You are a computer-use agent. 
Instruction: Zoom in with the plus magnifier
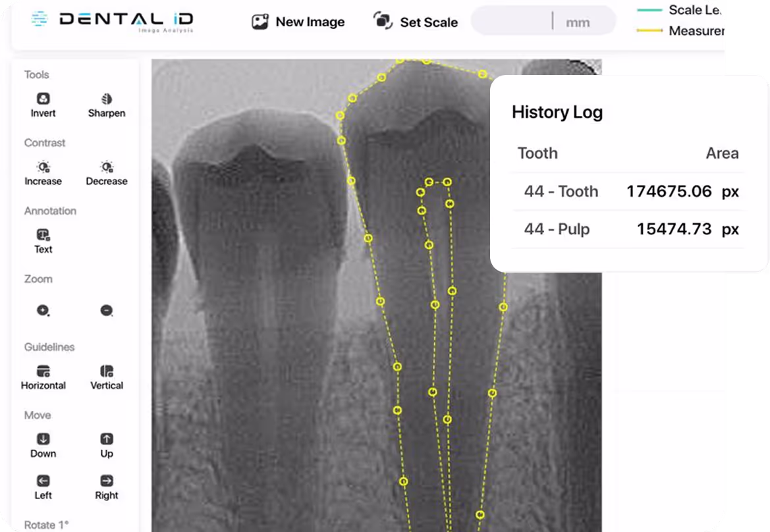(43, 310)
